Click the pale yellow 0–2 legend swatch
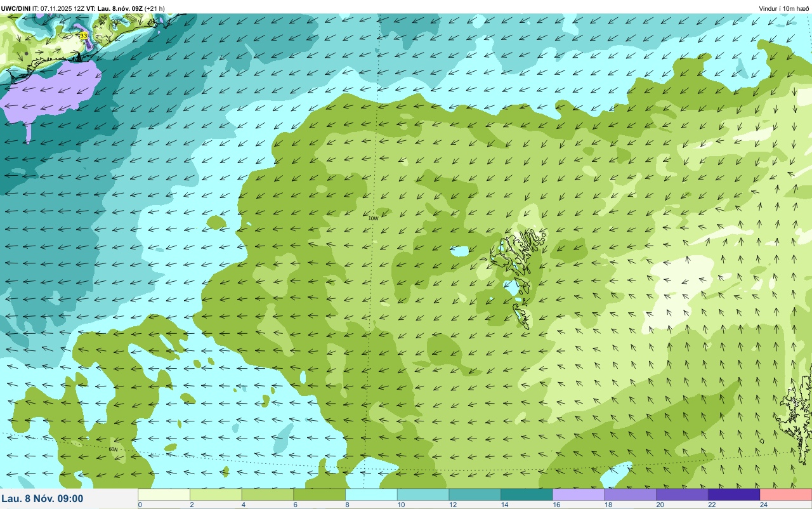The height and width of the screenshot is (509, 812). pyautogui.click(x=164, y=494)
